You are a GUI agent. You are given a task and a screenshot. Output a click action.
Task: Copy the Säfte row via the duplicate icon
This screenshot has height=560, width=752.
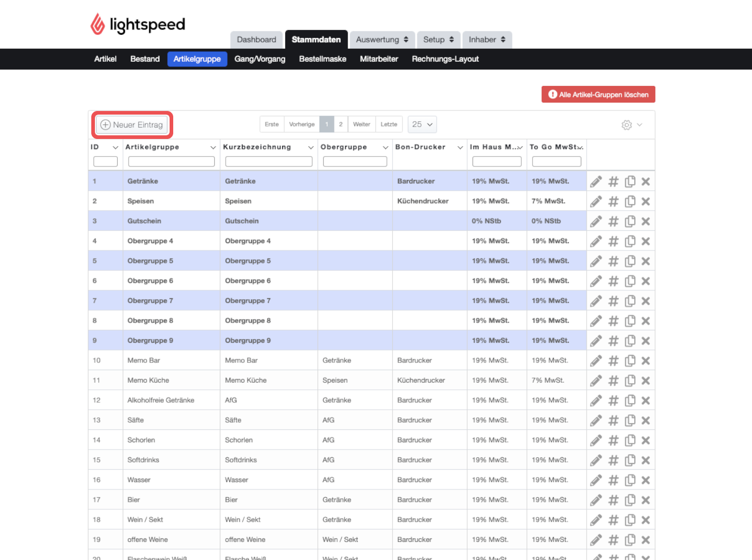click(630, 420)
